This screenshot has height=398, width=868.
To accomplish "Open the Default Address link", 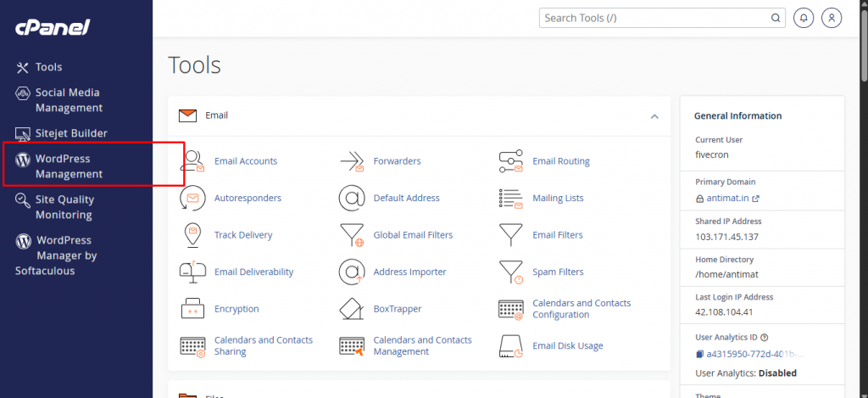I will click(406, 198).
